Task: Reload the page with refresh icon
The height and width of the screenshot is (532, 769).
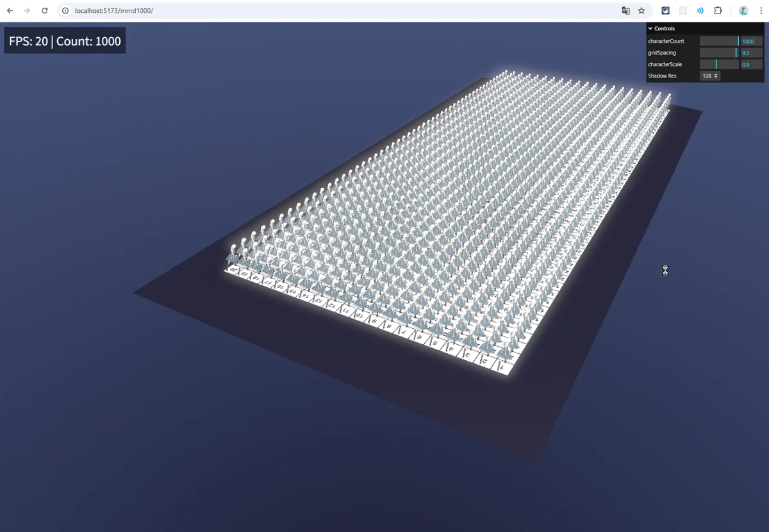Action: (x=44, y=11)
